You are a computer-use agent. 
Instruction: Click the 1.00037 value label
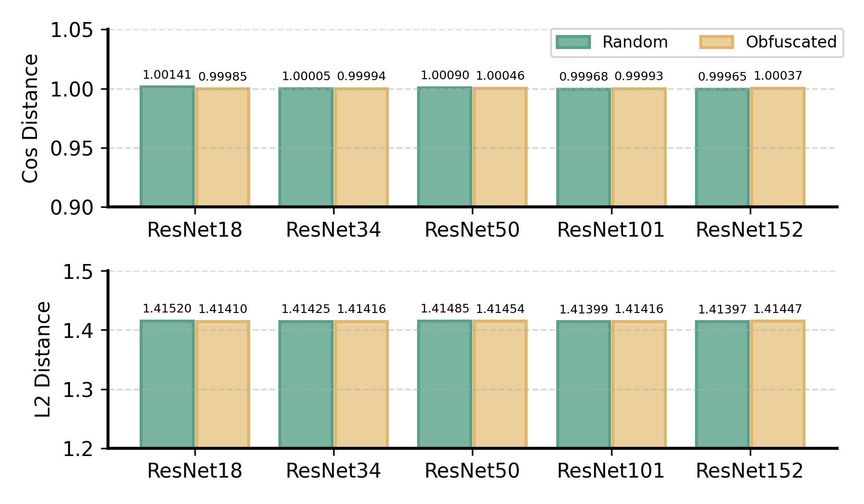click(x=778, y=76)
